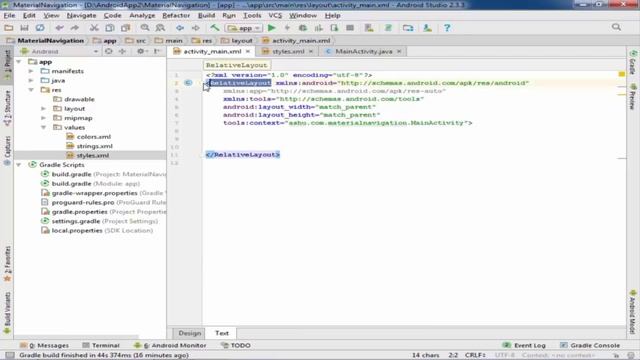Click the Make Project hammer icon

[215, 28]
